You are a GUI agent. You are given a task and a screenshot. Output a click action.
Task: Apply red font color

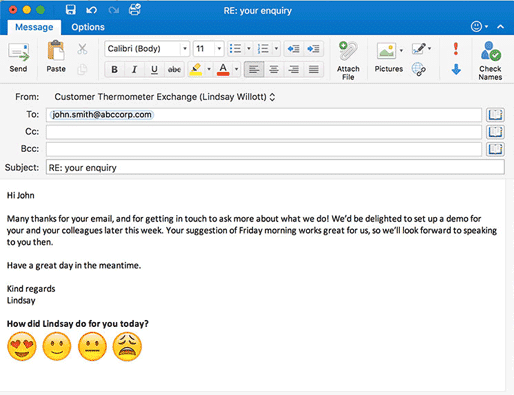tap(223, 69)
